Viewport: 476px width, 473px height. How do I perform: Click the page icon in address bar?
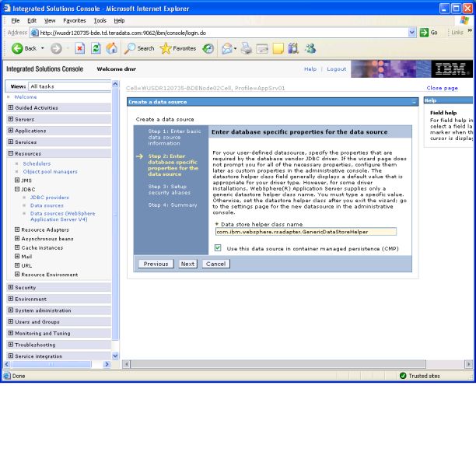[34, 33]
